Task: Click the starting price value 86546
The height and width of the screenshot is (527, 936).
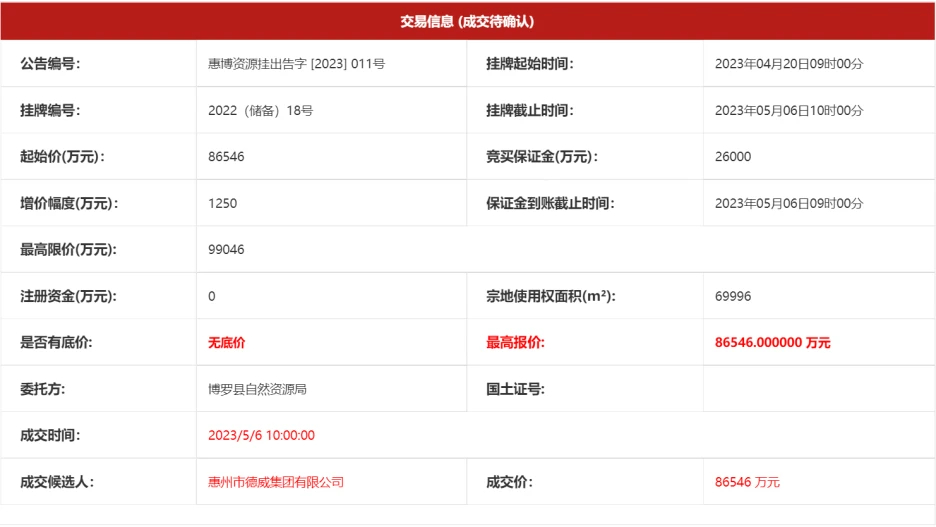Action: click(226, 157)
